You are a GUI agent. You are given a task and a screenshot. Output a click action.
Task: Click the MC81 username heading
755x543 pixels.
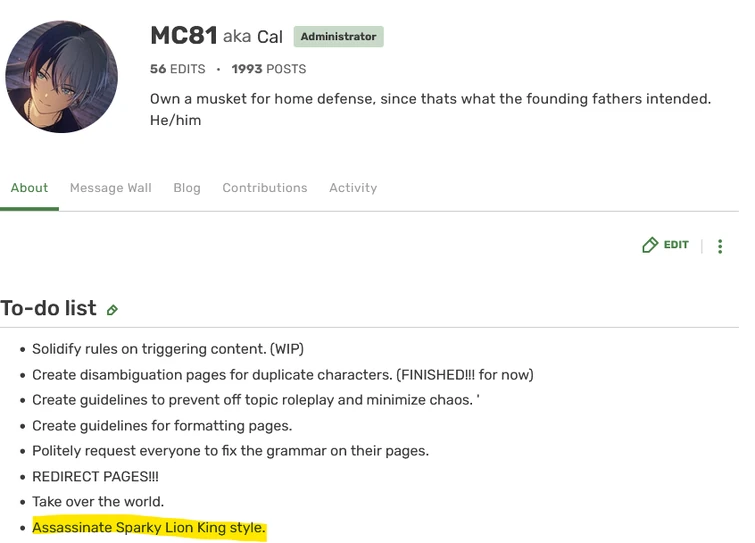(x=183, y=36)
